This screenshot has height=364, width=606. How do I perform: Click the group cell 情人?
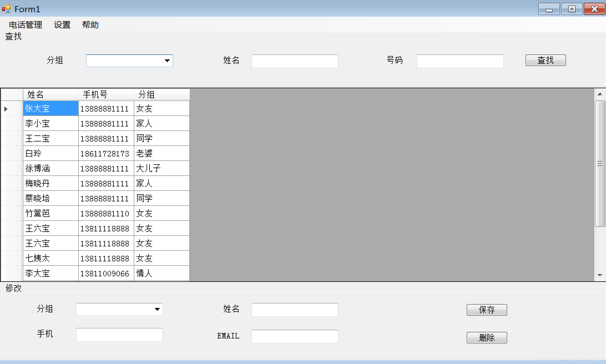(x=162, y=273)
